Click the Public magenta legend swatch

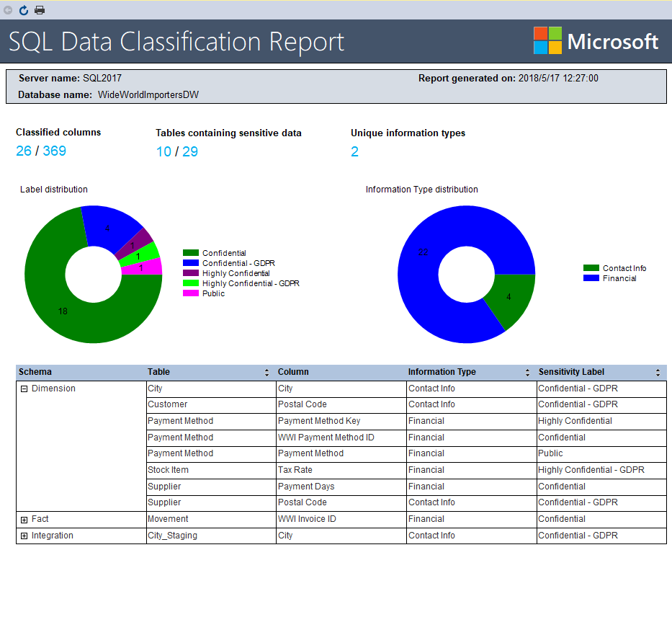tap(191, 293)
